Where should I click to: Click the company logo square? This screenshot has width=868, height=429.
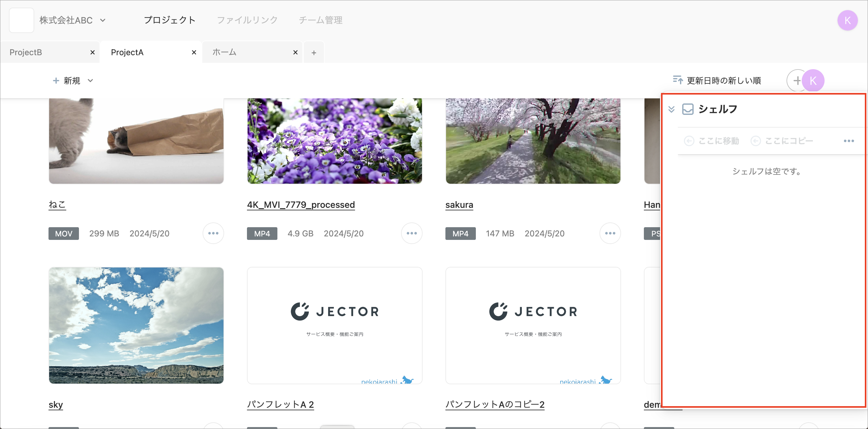21,20
